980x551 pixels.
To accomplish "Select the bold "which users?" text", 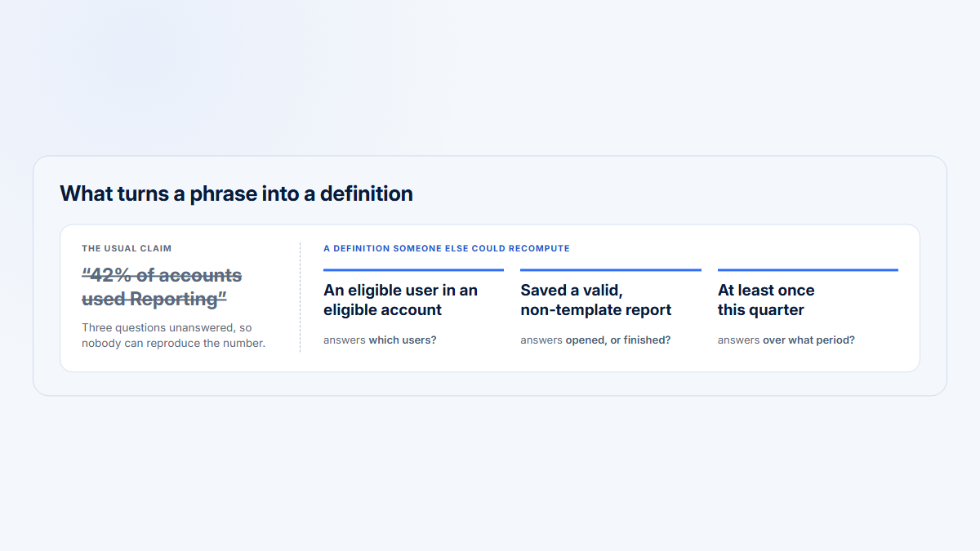I will [x=403, y=340].
